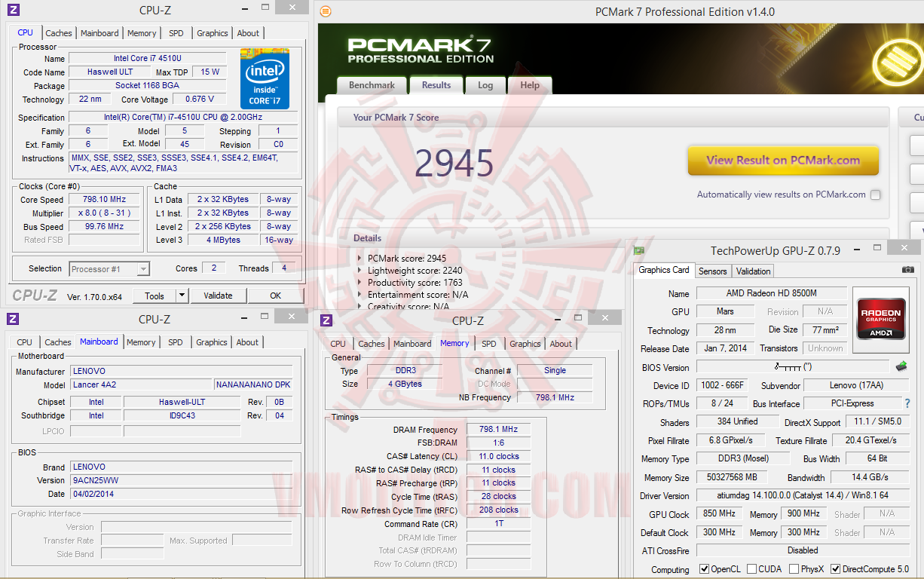This screenshot has height=579, width=924.
Task: Toggle PhysX checkbox in GPU-Z
Action: coord(794,569)
